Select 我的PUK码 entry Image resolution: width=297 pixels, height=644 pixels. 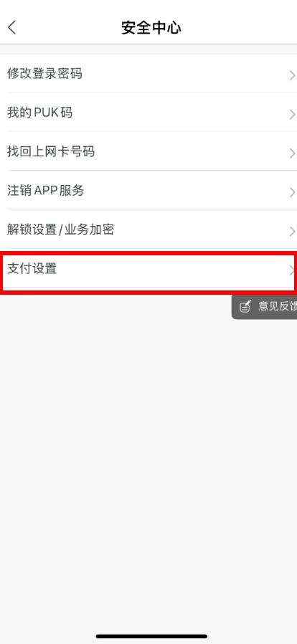tap(148, 112)
